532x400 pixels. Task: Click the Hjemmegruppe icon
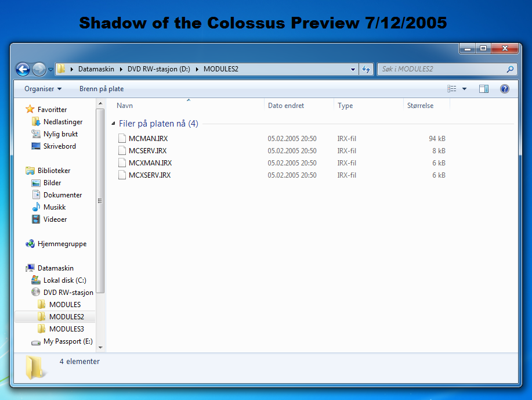pyautogui.click(x=30, y=243)
